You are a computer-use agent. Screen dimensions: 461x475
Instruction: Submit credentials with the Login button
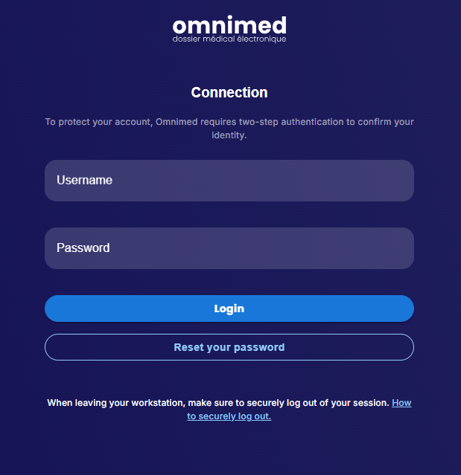[x=229, y=309]
